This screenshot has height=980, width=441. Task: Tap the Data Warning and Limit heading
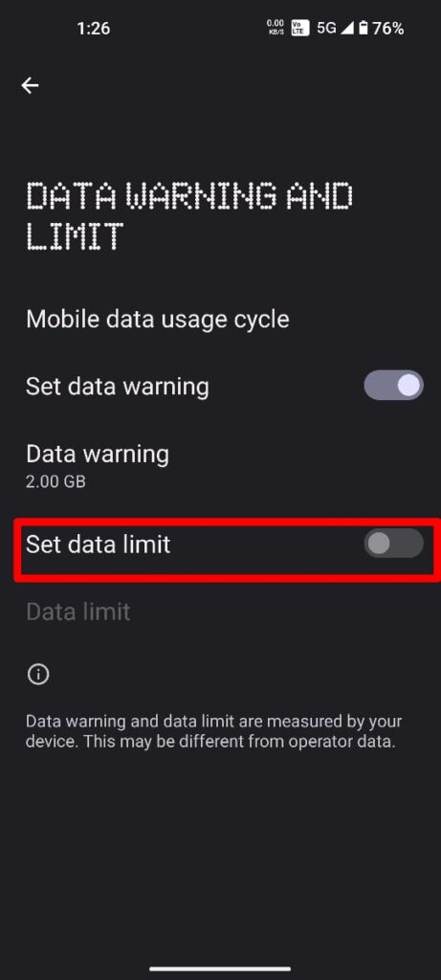tap(189, 216)
